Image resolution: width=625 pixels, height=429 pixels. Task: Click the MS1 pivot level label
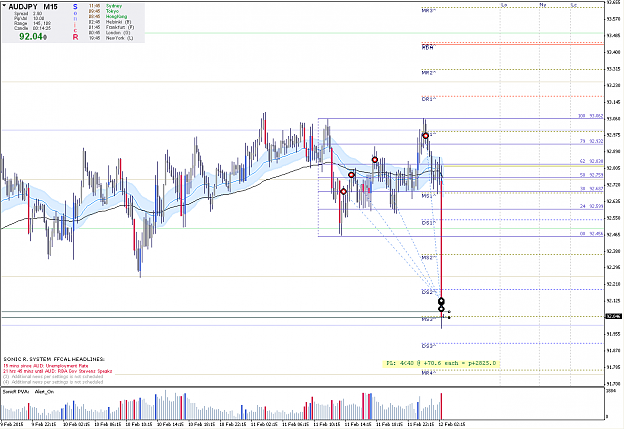428,196
